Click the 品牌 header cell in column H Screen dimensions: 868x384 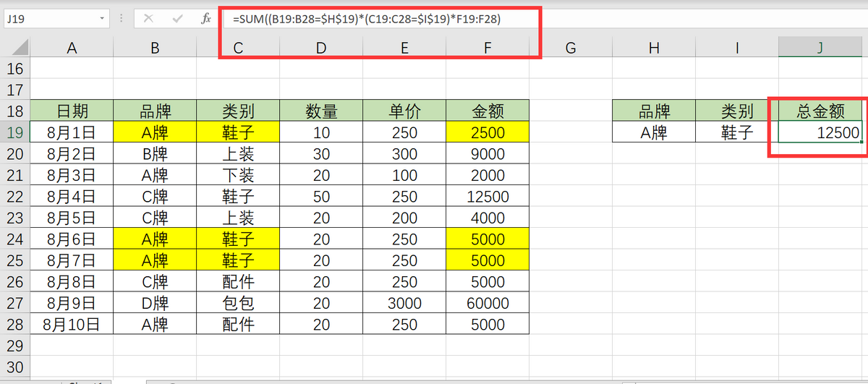(654, 111)
